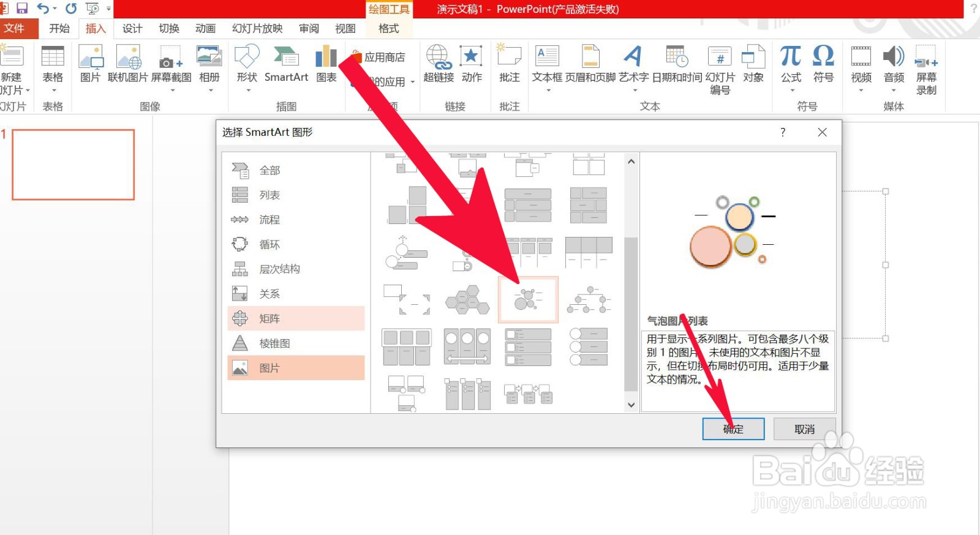This screenshot has height=535, width=980.
Task: Click the gallery scroll up arrow
Action: (x=631, y=162)
